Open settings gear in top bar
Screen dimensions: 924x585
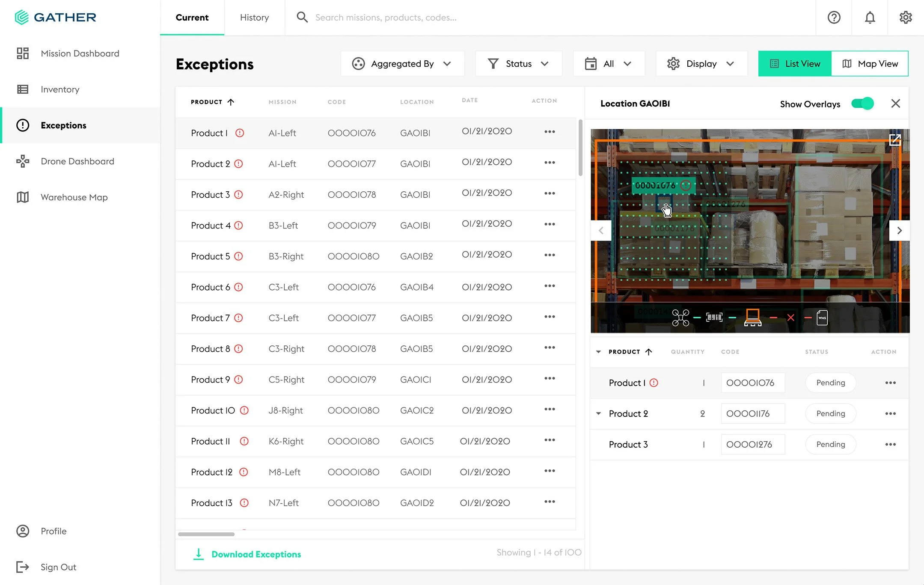906,18
